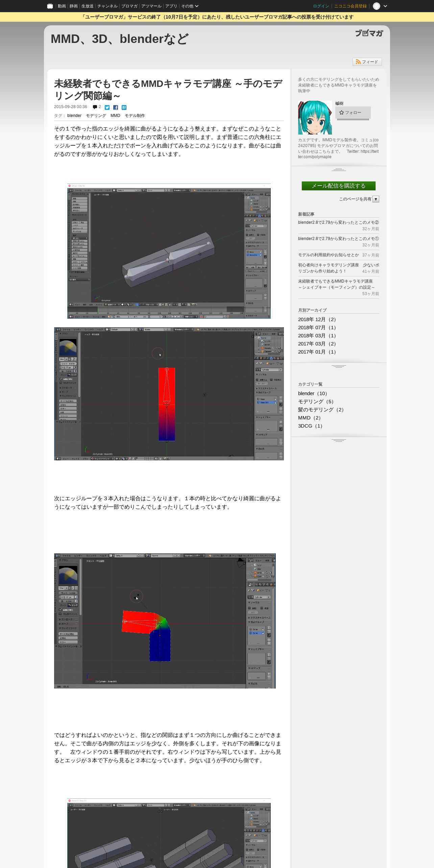Open recent article blender2.8で2.79から変わったとこのメモ①
Image resolution: width=434 pixels, height=868 pixels.
pos(338,239)
